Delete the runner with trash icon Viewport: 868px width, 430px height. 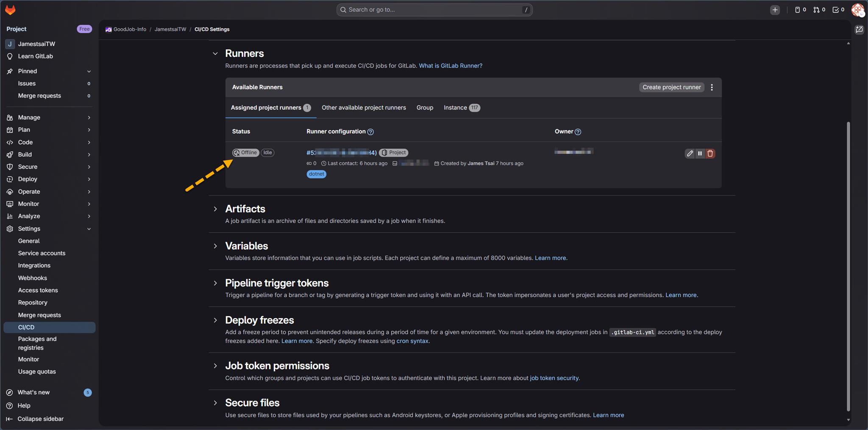[x=710, y=154]
